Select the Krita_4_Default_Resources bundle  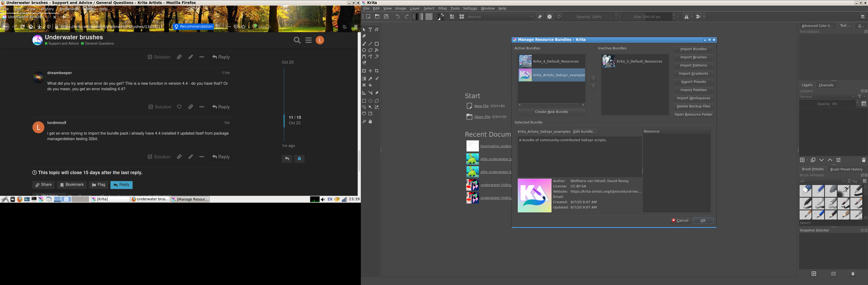point(556,61)
